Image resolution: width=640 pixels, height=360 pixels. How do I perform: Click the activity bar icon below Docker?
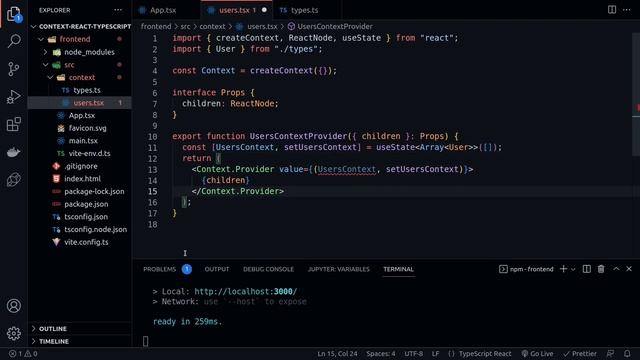coord(14,180)
